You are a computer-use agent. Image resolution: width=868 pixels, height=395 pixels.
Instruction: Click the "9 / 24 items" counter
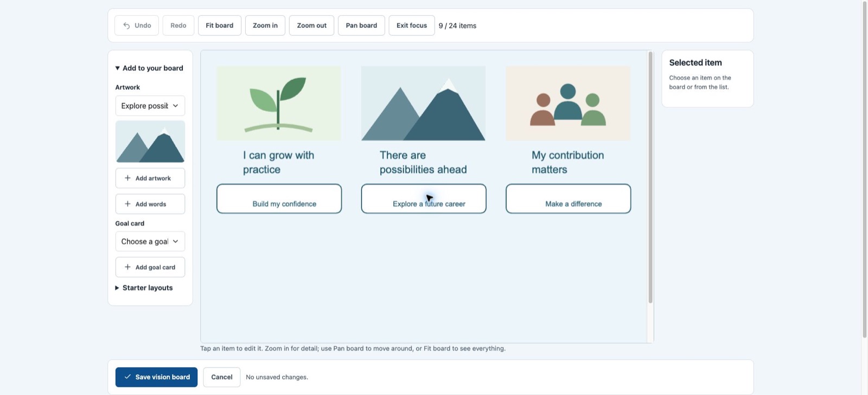coord(457,26)
